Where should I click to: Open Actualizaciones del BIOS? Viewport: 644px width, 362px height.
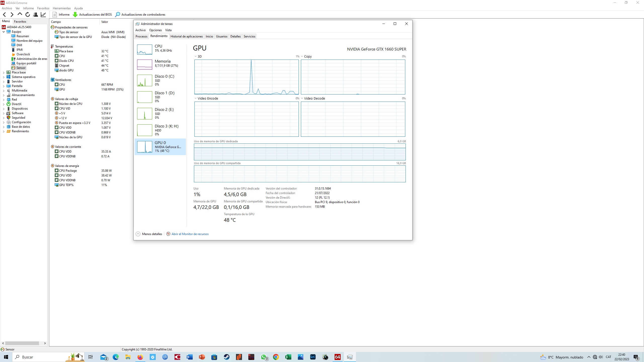coord(92,15)
